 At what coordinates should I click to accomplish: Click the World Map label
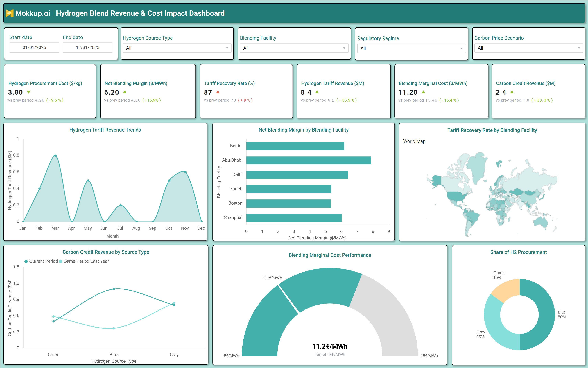coord(414,141)
